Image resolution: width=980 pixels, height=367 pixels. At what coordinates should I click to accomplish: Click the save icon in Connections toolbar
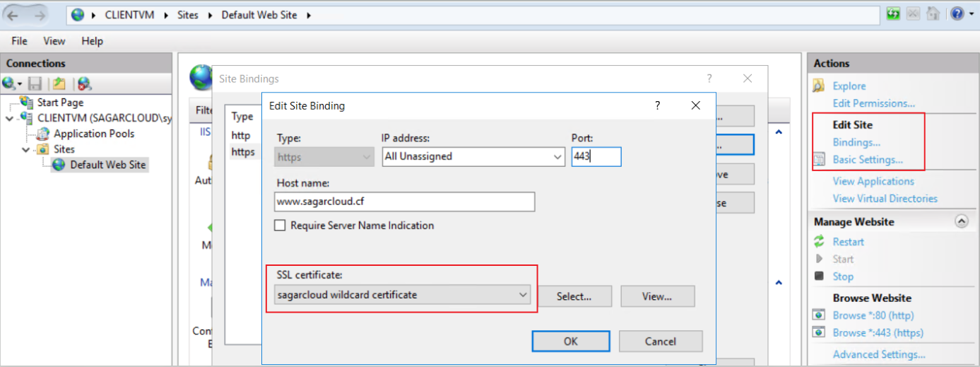click(35, 83)
